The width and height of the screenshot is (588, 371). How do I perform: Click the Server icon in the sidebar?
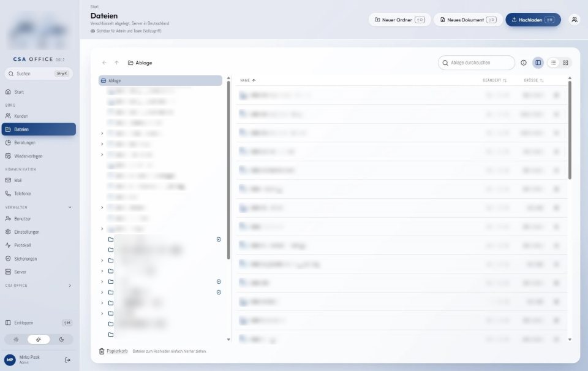8,272
